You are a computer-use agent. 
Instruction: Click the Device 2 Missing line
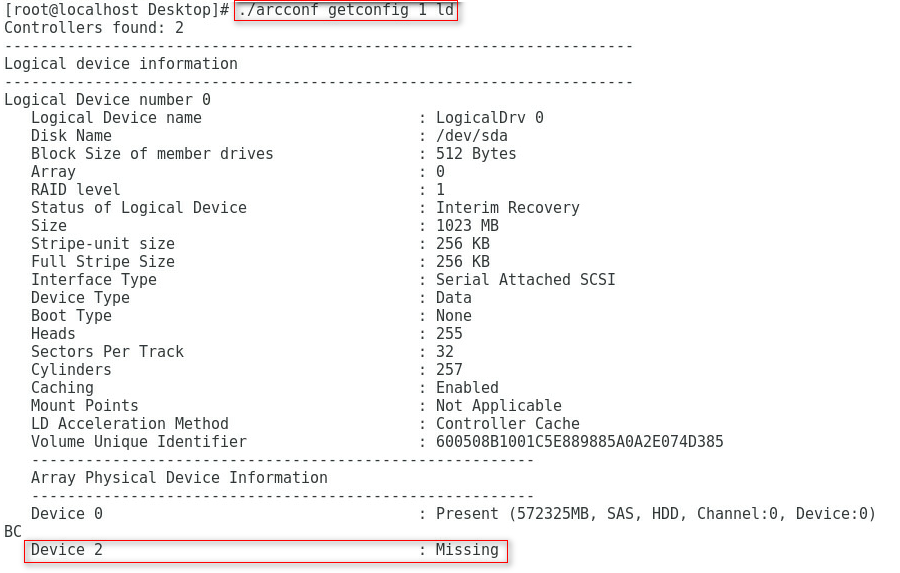coord(265,550)
